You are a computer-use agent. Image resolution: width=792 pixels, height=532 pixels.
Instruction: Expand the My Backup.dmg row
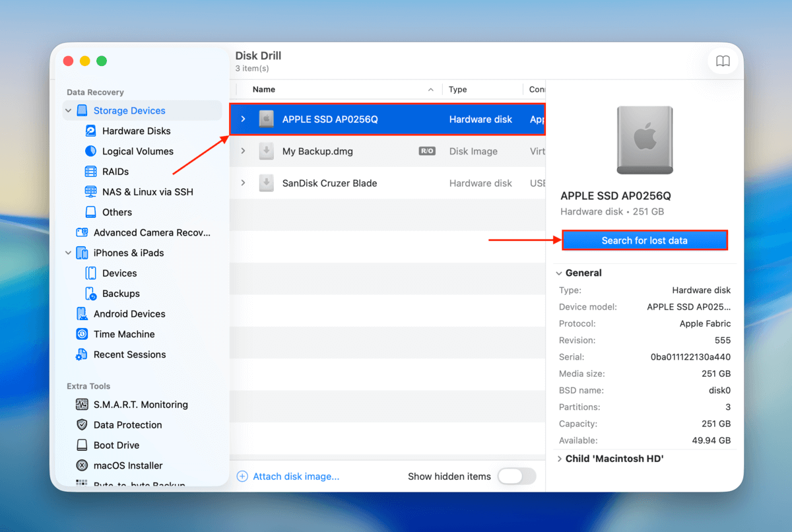[243, 151]
